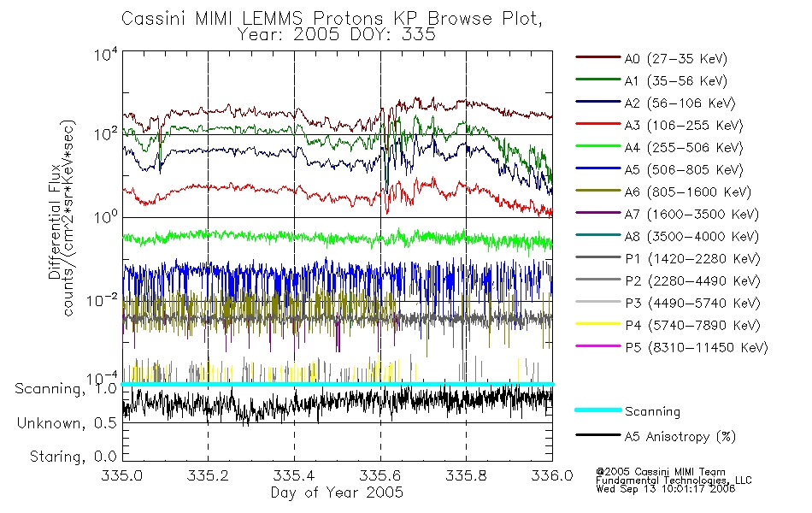
Task: Click the P3 (4490-5740 KeV) legend label
Action: [x=692, y=304]
